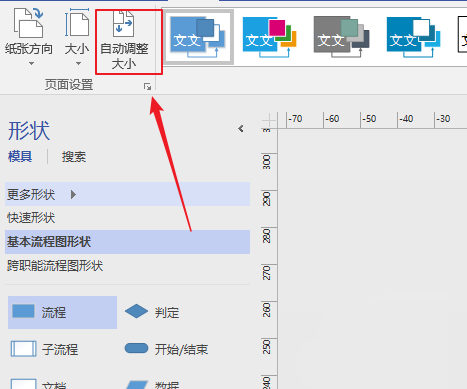
Task: Switch to the 模具 stencils tab
Action: click(20, 156)
